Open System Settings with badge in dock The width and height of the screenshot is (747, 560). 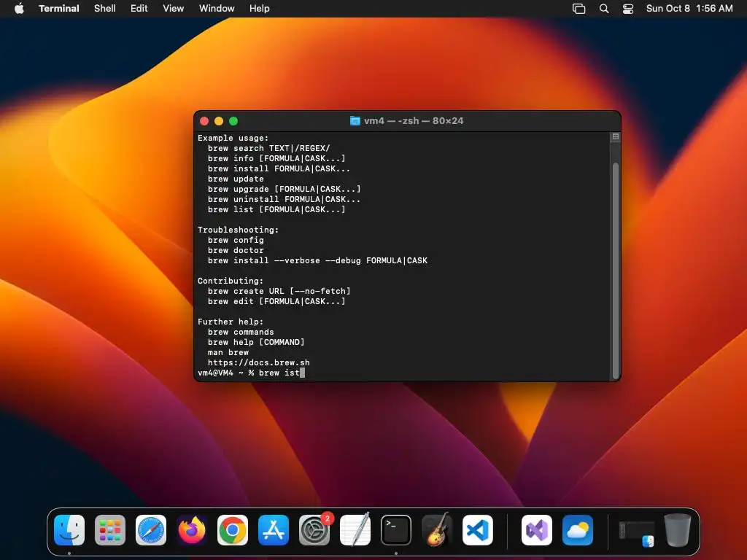click(314, 530)
